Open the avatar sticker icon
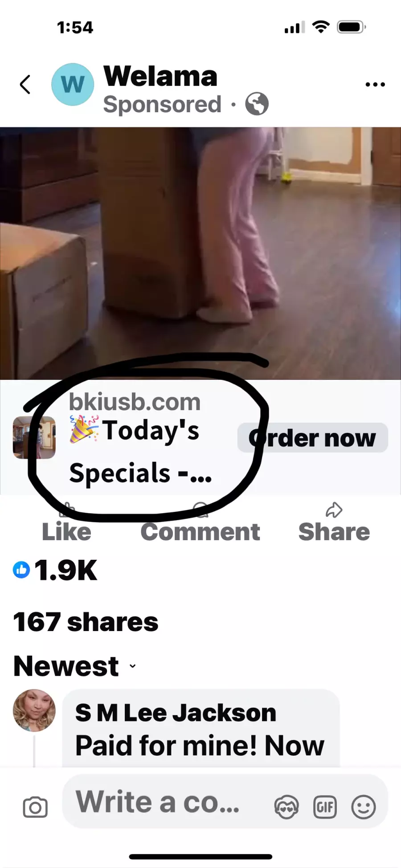Viewport: 401px width, 868px height. pos(286,807)
